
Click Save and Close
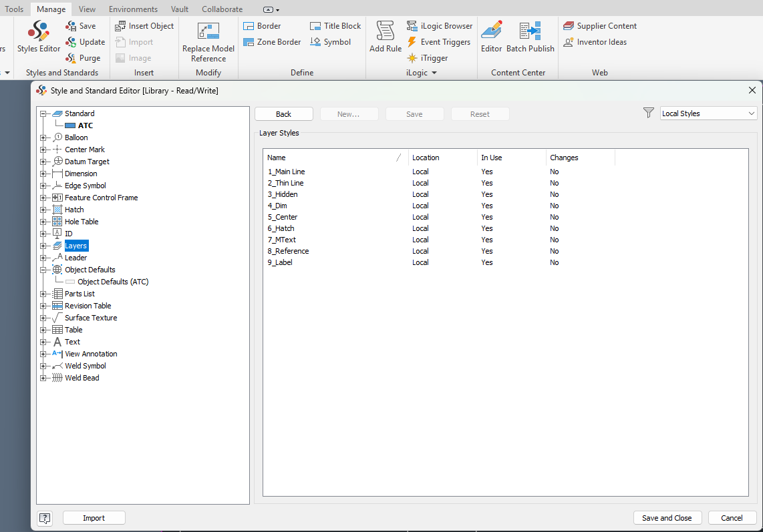(x=667, y=518)
